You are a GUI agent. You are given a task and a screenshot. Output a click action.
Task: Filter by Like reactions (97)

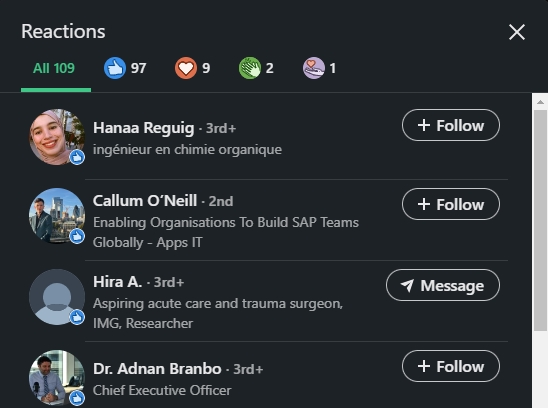click(125, 68)
